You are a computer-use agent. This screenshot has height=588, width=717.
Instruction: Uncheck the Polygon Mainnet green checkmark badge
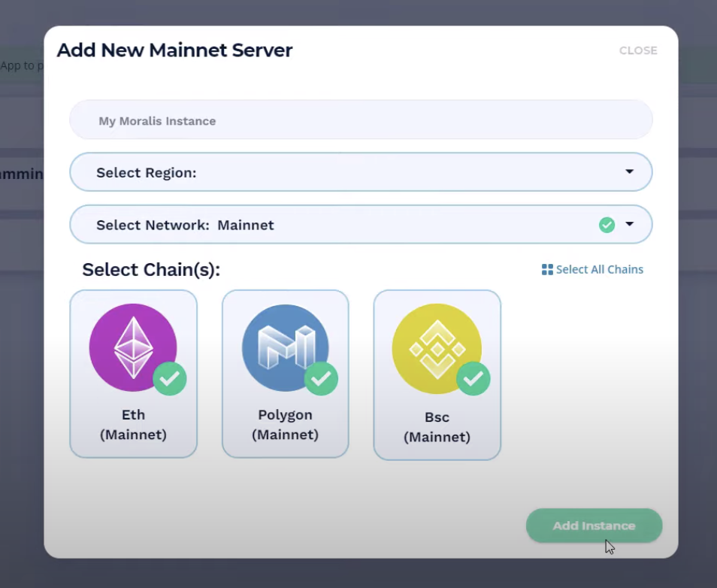click(321, 378)
